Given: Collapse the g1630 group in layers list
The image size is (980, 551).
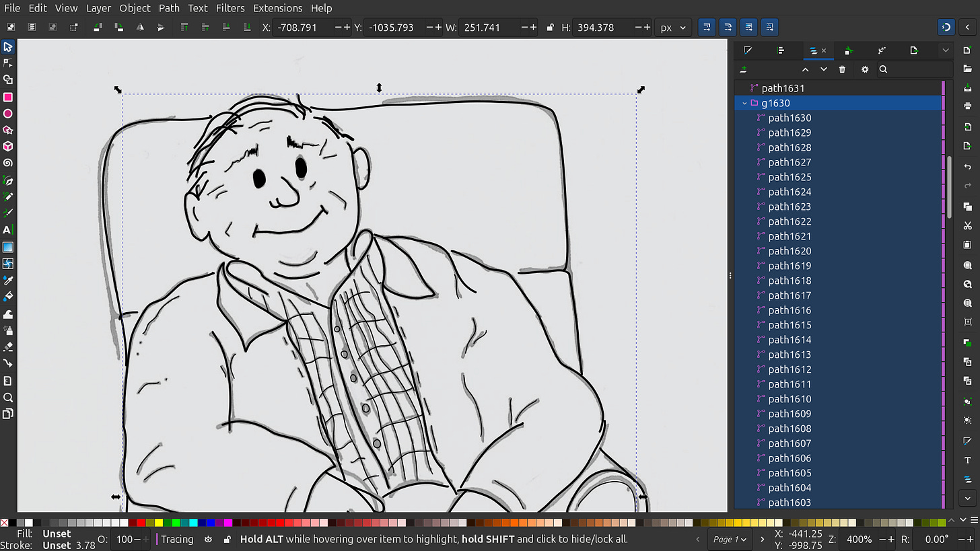Looking at the screenshot, I should click(744, 103).
